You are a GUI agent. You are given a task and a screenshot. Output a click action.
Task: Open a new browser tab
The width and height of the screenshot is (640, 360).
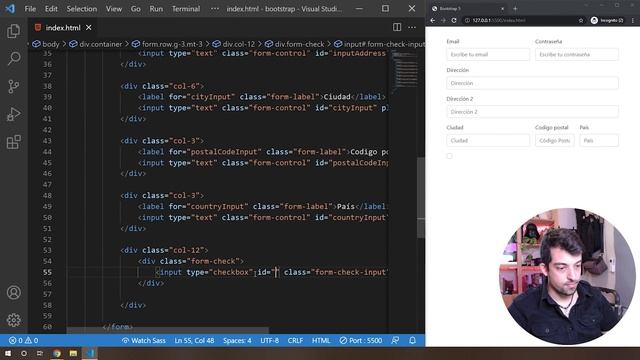pos(515,8)
